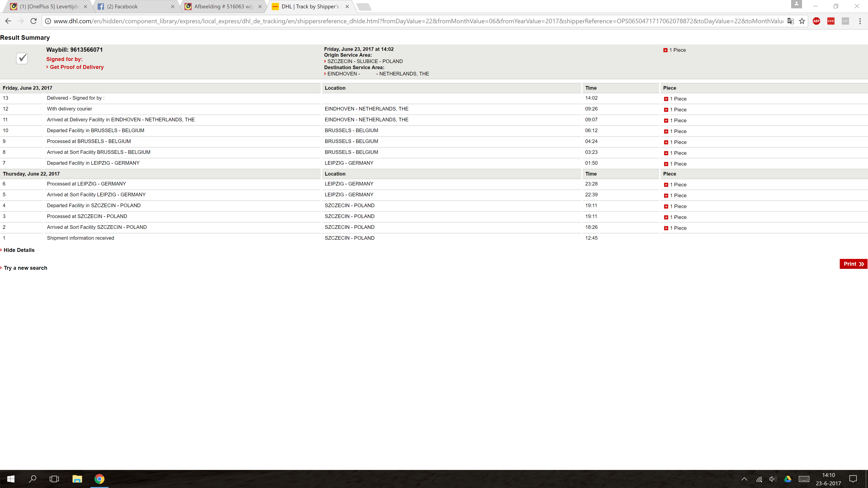Screen dimensions: 868x488
Task: Expand piece details in result summary header
Action: 665,50
